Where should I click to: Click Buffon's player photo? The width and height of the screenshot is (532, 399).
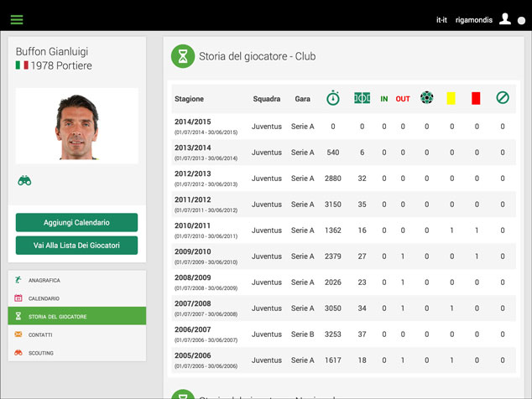77,126
